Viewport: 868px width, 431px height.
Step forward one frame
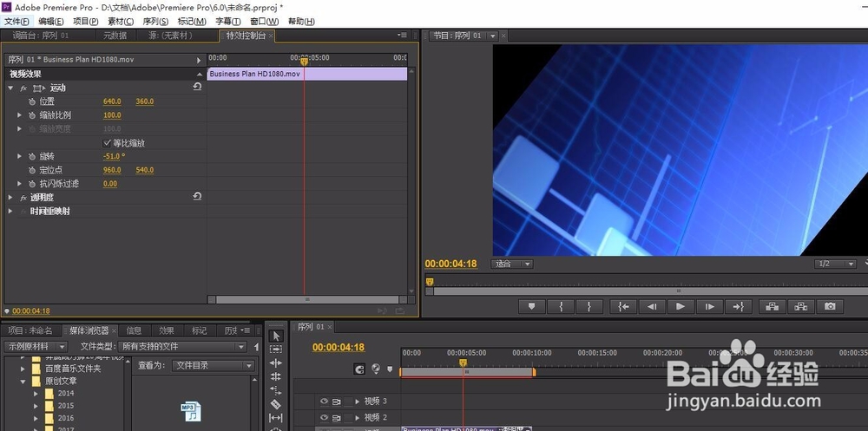[x=709, y=306]
